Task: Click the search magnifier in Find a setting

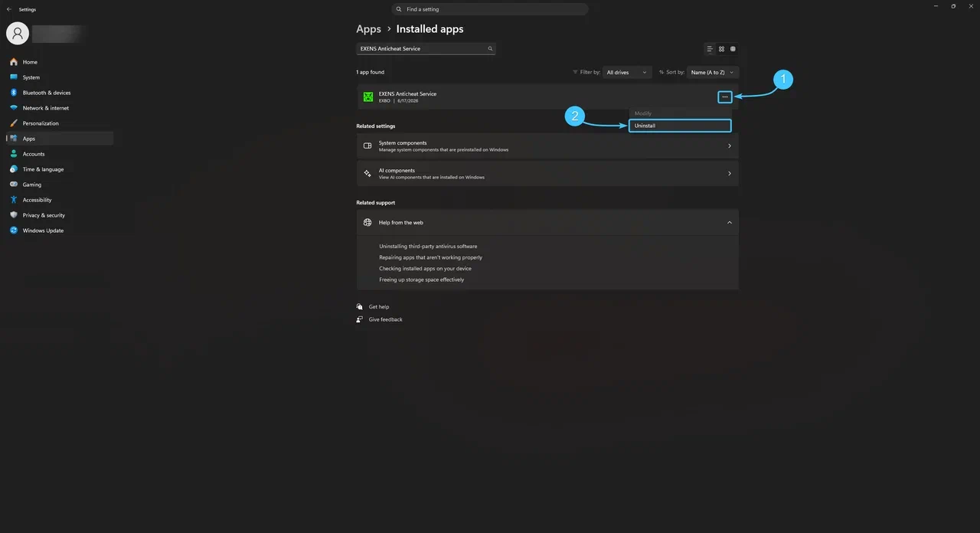Action: [400, 9]
